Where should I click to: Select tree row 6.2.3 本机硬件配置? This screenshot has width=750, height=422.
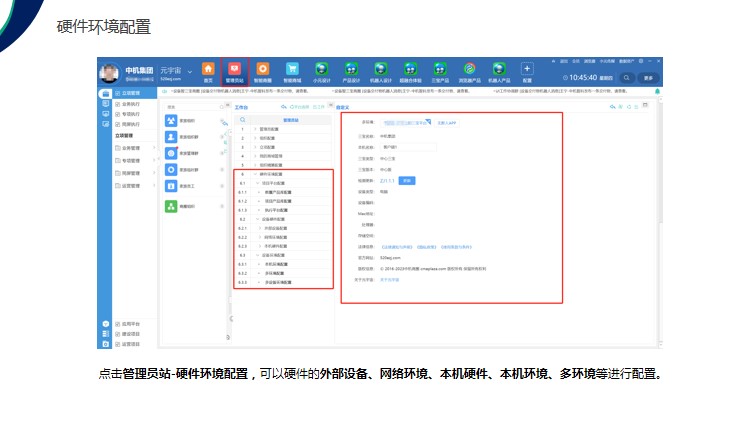pos(284,246)
